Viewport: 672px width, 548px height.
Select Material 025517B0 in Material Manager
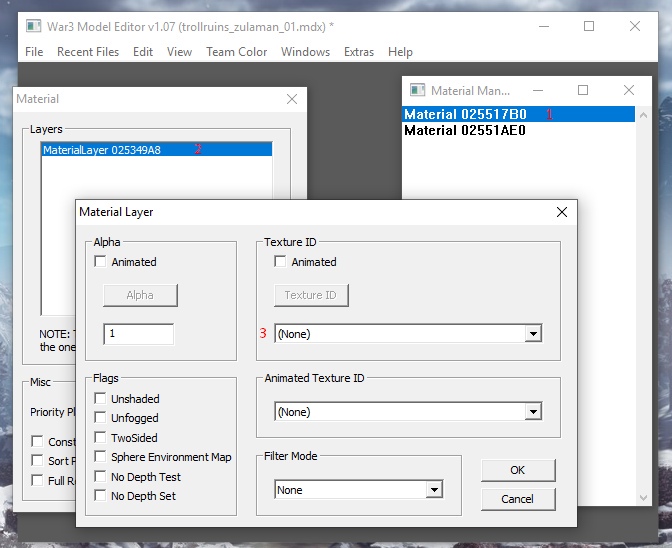tap(519, 114)
